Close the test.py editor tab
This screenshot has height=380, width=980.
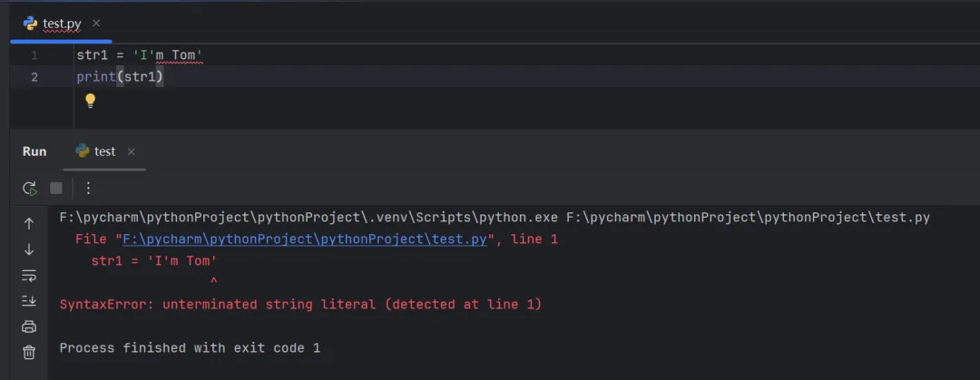(97, 23)
